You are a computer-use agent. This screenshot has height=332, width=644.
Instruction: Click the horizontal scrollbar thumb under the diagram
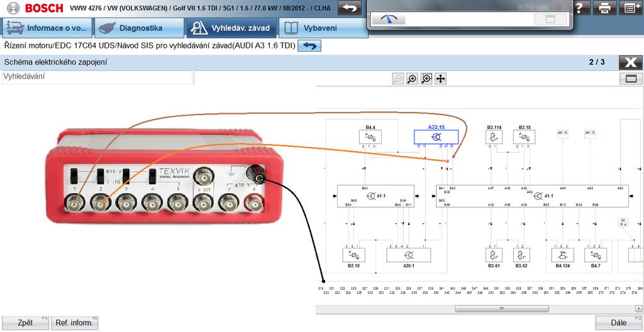(501, 308)
